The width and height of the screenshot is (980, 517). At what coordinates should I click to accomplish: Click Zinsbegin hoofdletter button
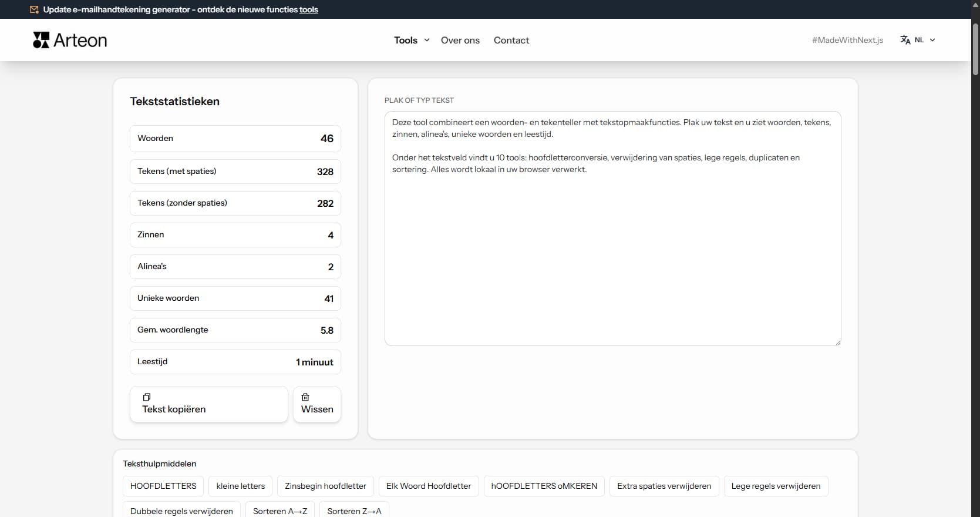point(325,486)
